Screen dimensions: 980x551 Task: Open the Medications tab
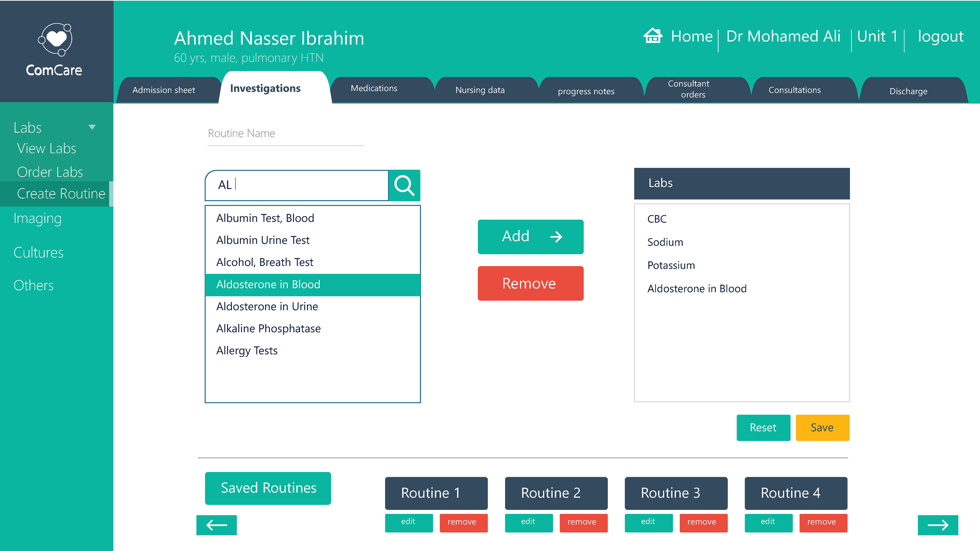[x=374, y=89]
